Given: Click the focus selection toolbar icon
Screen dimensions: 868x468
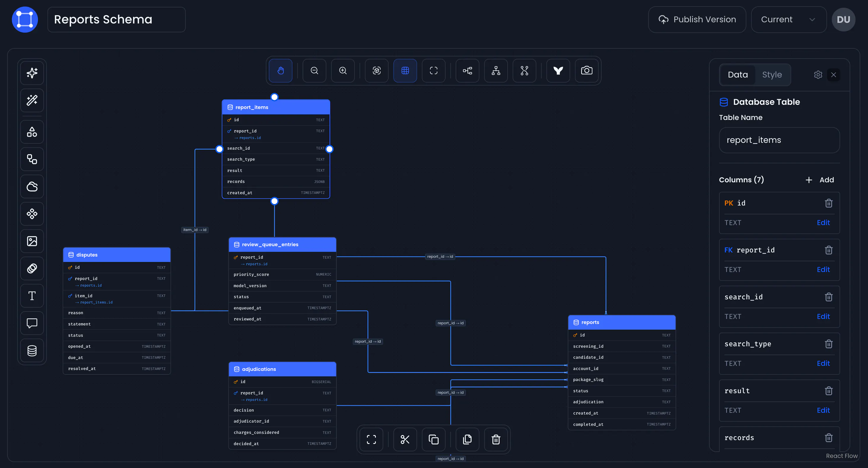Looking at the screenshot, I should [377, 70].
